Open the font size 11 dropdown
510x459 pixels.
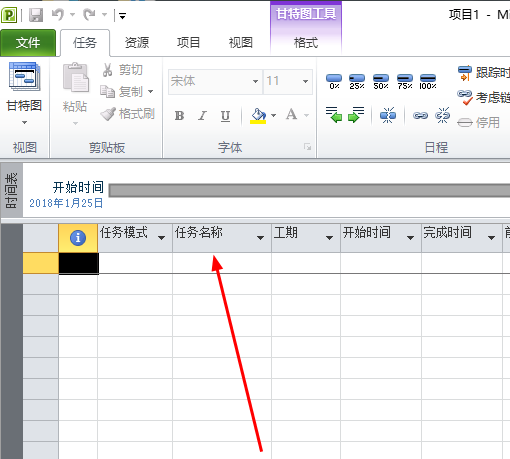point(305,81)
